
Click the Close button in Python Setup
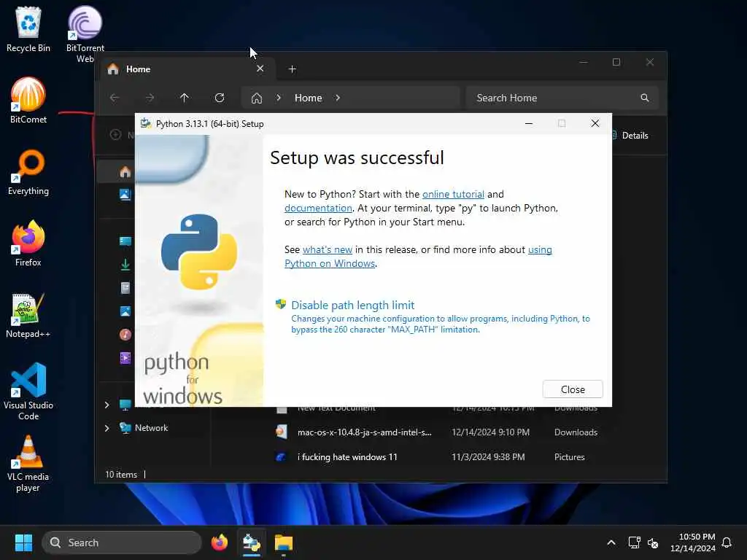click(573, 389)
